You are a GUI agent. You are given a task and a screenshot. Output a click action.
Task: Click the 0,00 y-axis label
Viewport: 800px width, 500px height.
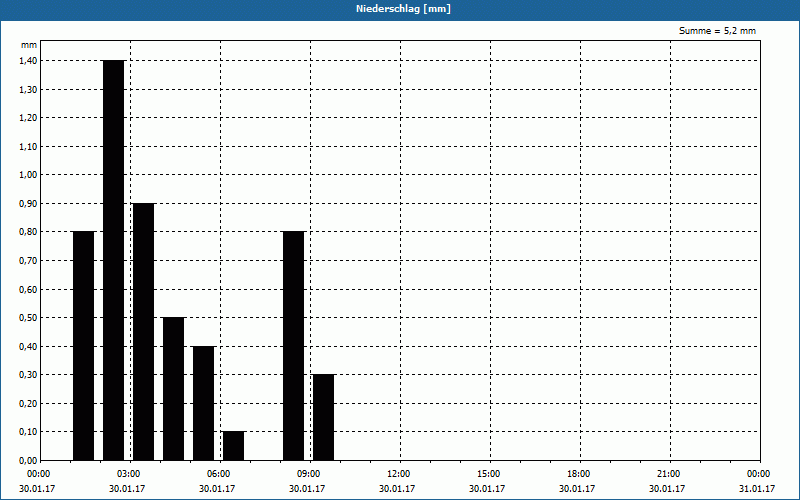[x=28, y=461]
